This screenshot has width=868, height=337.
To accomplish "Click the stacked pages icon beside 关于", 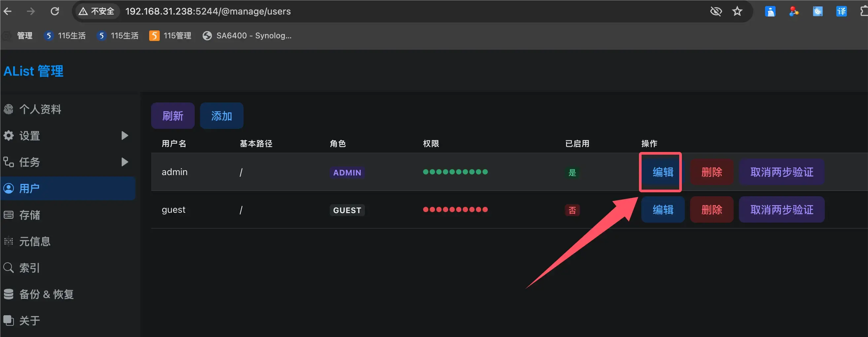I will 9,320.
